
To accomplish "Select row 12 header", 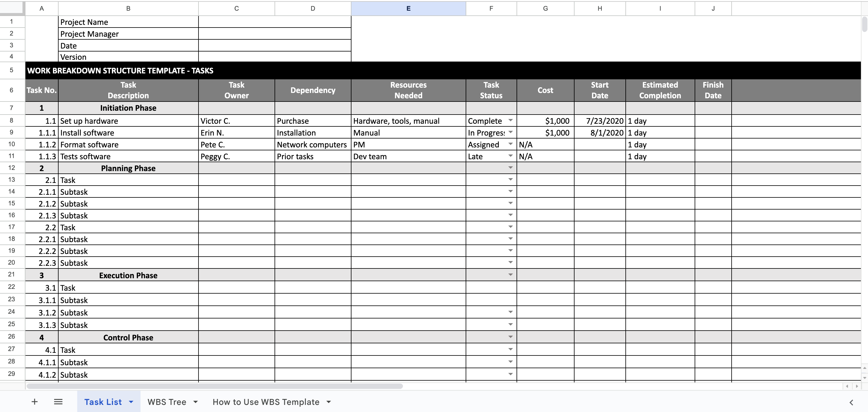I will (12, 168).
